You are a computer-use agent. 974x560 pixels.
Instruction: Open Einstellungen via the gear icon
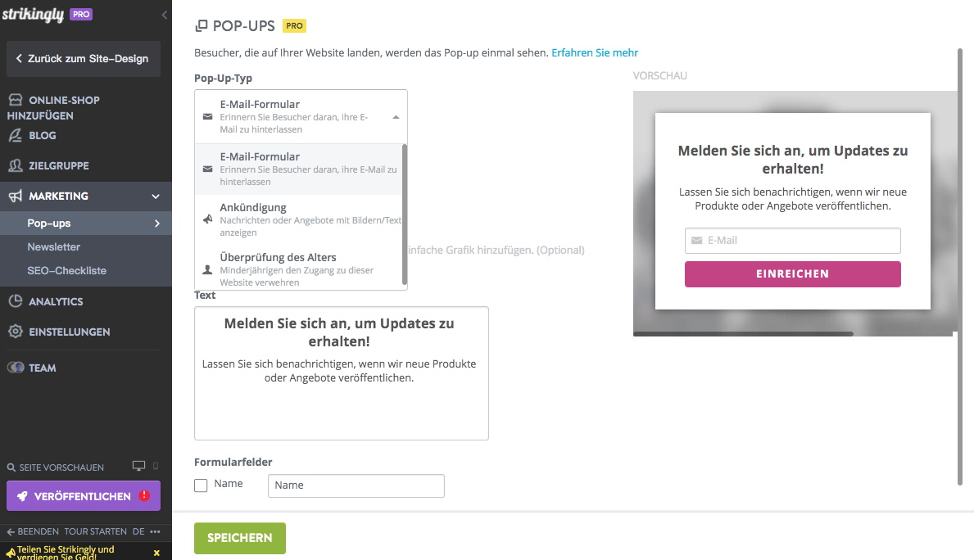pyautogui.click(x=15, y=332)
